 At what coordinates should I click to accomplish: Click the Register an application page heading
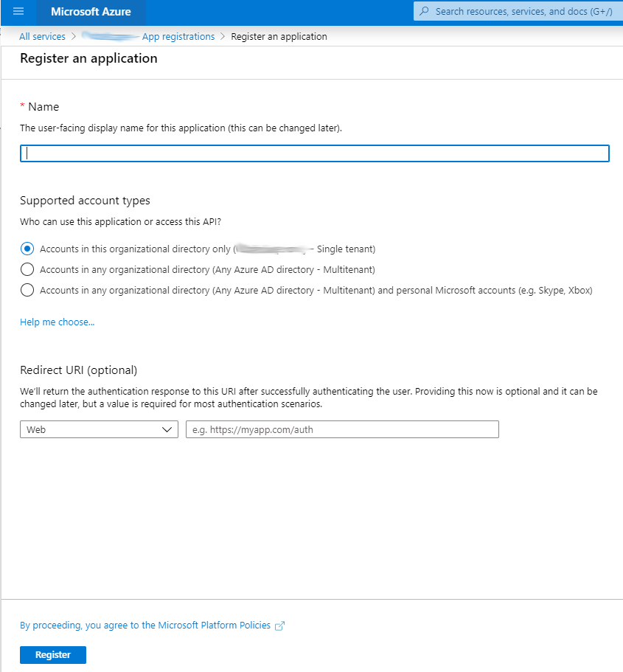coord(88,58)
